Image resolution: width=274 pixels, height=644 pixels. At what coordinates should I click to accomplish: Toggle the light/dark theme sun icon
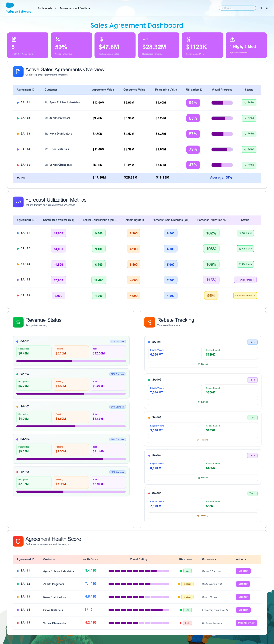point(261,8)
